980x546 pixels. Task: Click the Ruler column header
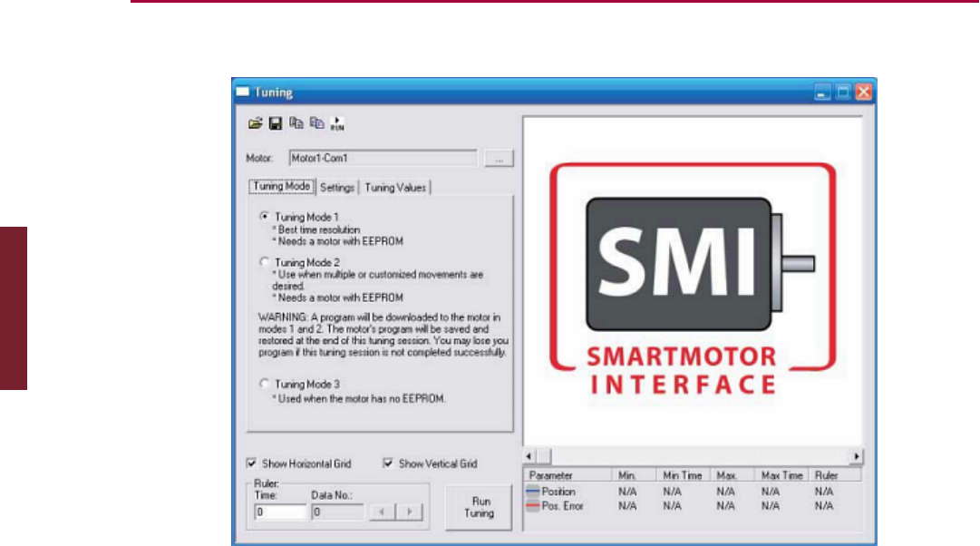[x=836, y=475]
